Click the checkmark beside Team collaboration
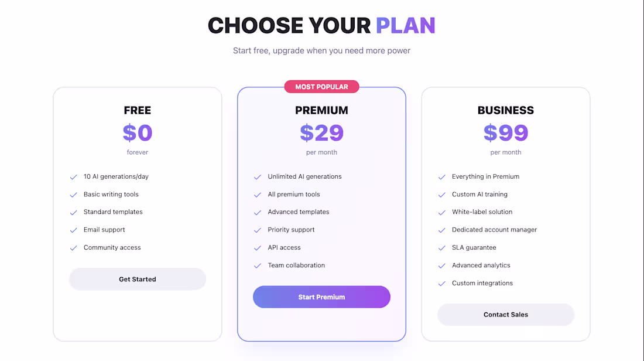Screen dimensions: 644x361 point(258,265)
